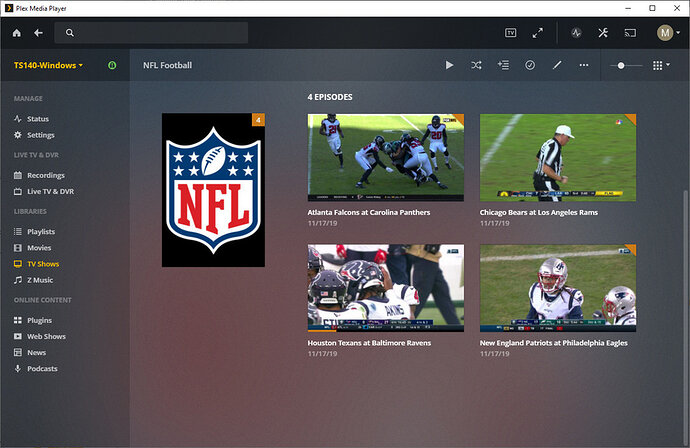Screen dimensions: 690x448
Task: Open the grid view mode dropdown
Action: click(x=661, y=66)
